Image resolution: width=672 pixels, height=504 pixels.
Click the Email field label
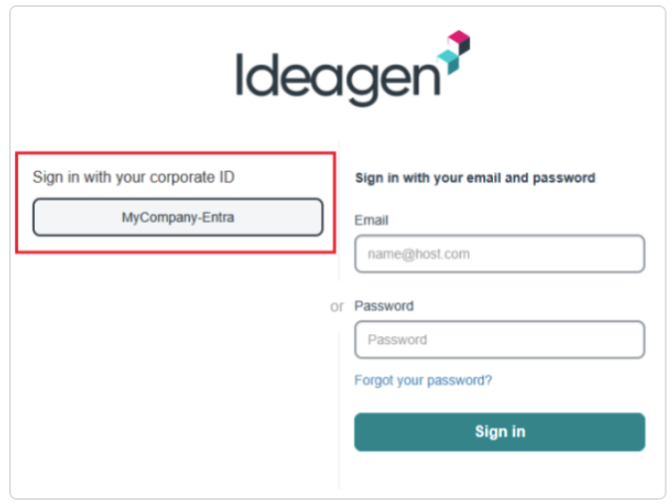click(x=371, y=220)
